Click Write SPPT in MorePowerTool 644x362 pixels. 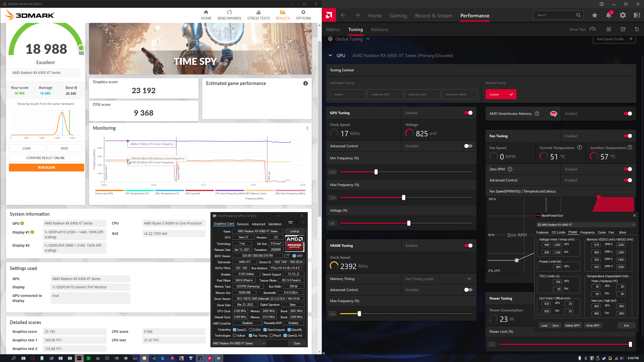[x=593, y=326]
